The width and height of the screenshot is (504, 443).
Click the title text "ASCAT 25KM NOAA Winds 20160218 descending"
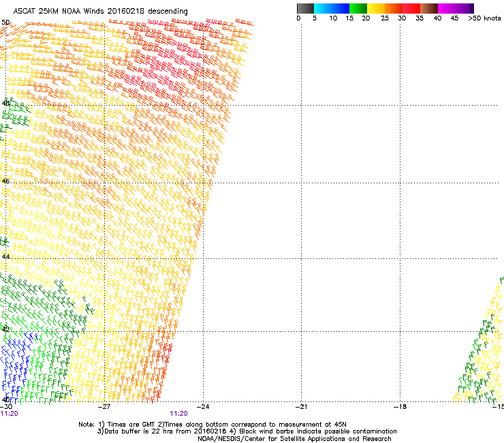[x=100, y=12]
